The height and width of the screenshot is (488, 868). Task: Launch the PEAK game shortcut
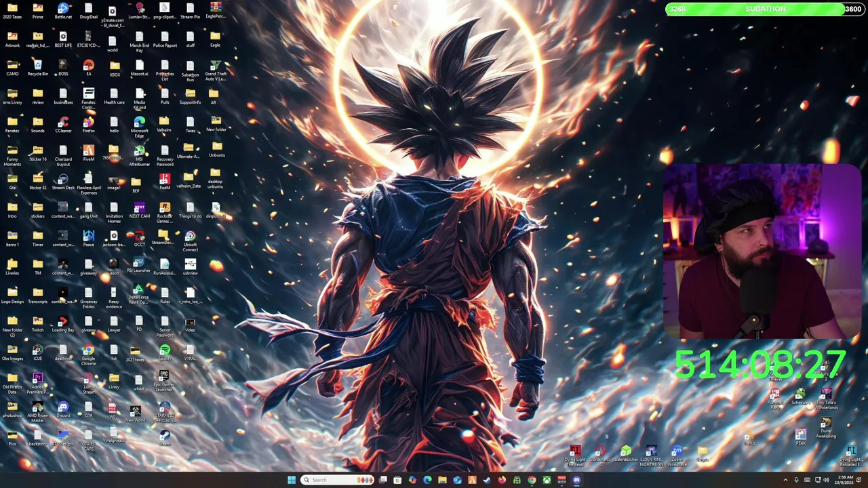click(801, 437)
